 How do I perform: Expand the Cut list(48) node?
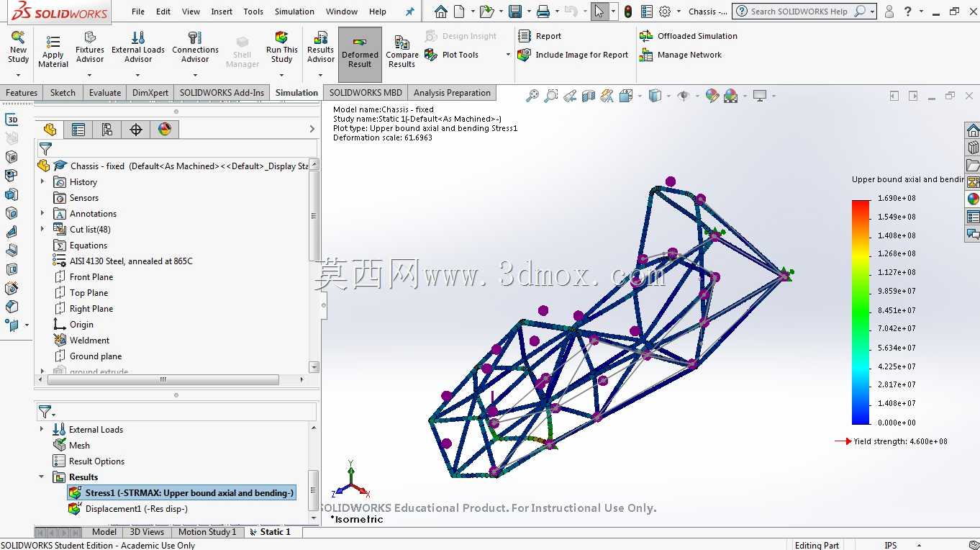[42, 230]
